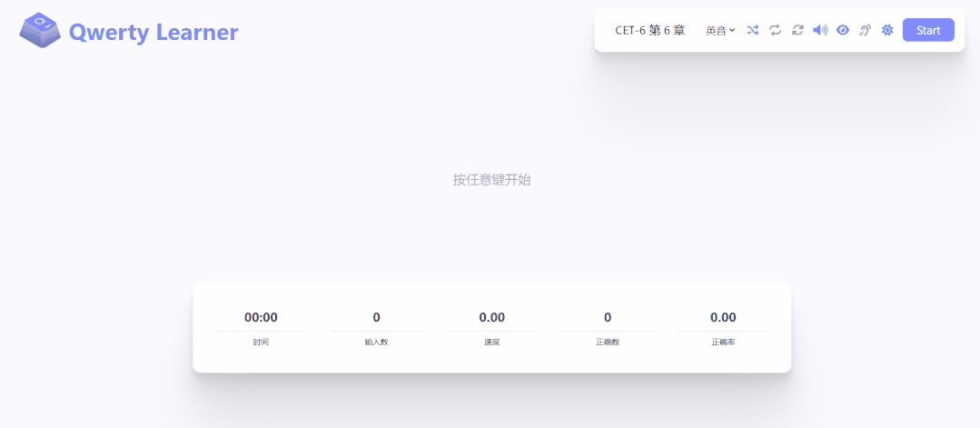Click the 正确率 label
Image resolution: width=980 pixels, height=428 pixels.
[723, 343]
